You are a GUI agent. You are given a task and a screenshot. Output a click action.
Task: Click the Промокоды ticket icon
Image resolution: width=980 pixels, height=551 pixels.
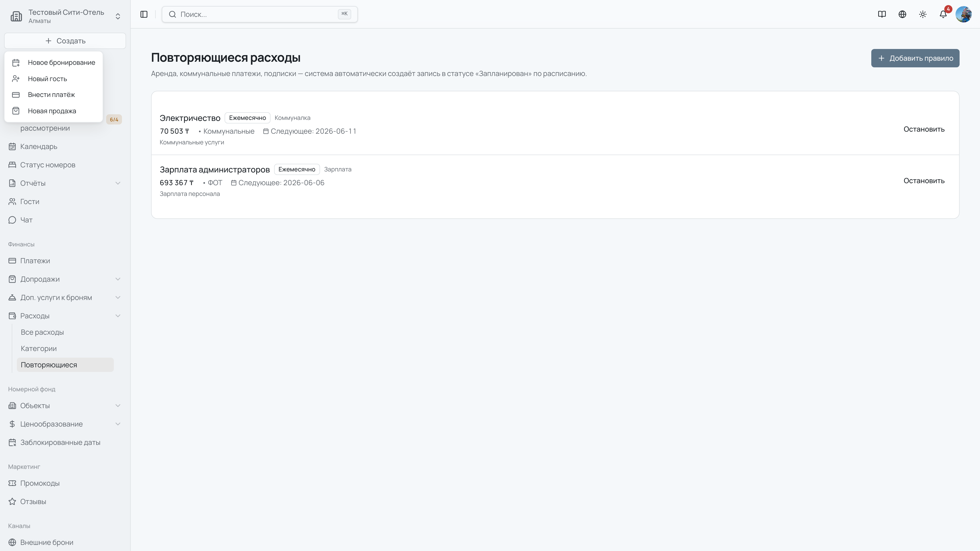[x=12, y=483]
